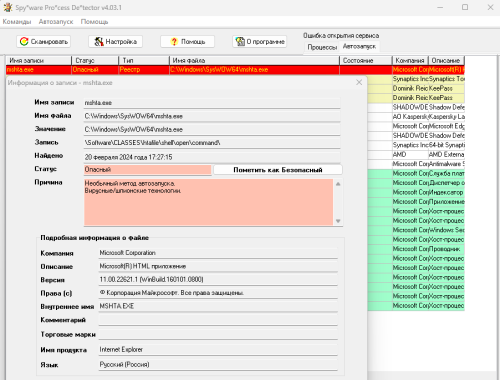Sort by Тип column header
This screenshot has width=500, height=380.
pos(144,60)
